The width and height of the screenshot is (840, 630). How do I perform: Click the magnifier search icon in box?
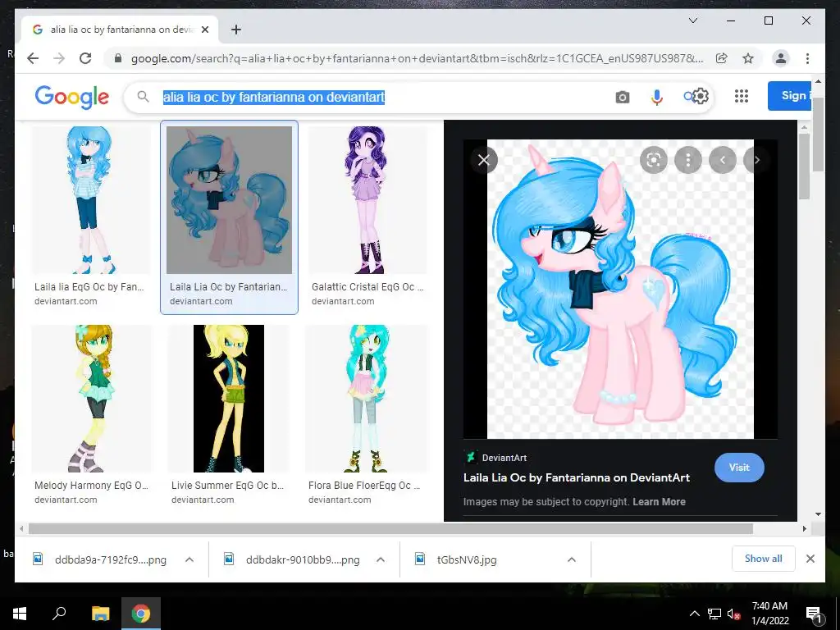coord(143,97)
